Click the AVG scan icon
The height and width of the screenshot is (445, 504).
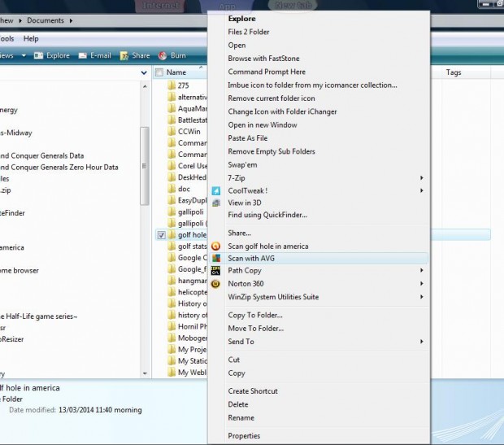pos(216,258)
